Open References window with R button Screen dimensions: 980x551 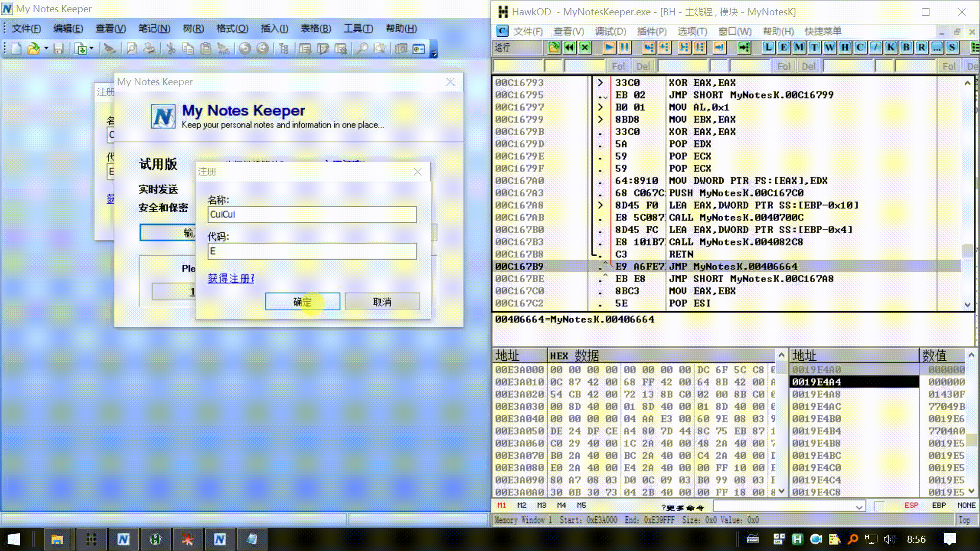click(x=921, y=47)
